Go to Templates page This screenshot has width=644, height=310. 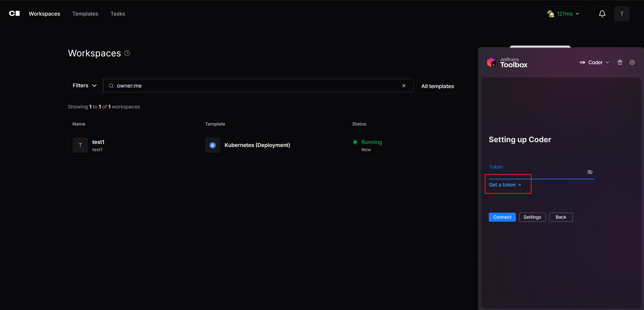[85, 14]
